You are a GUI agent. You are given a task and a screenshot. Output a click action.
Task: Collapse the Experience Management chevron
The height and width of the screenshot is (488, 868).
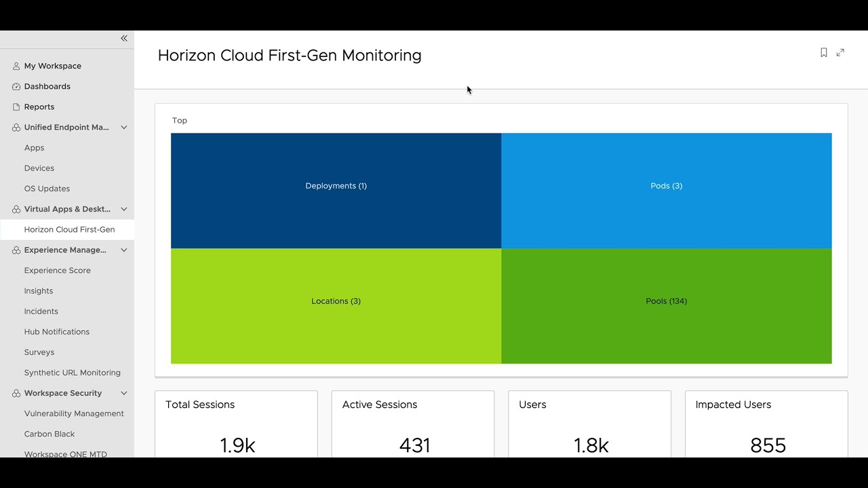(x=124, y=249)
